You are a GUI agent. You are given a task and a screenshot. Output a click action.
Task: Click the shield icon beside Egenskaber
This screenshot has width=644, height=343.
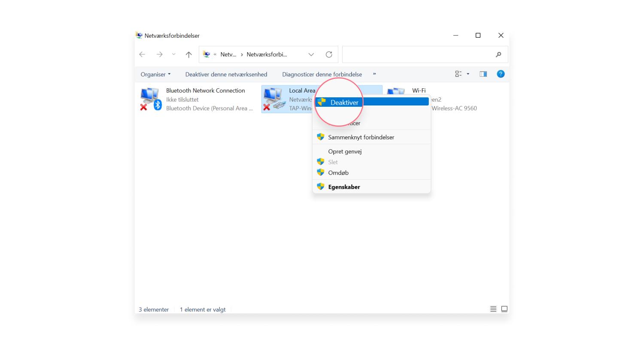[x=320, y=187]
